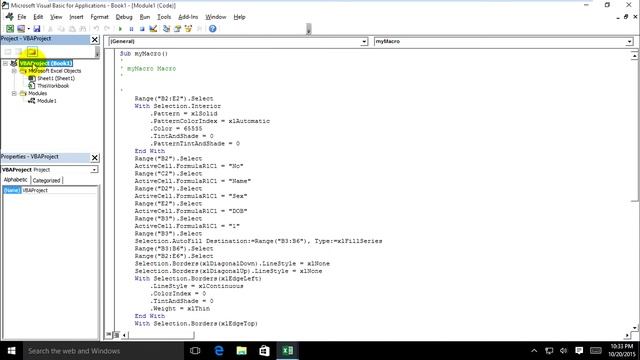Select ThisWorkbook in project tree
The height and width of the screenshot is (360, 640).
53,86
